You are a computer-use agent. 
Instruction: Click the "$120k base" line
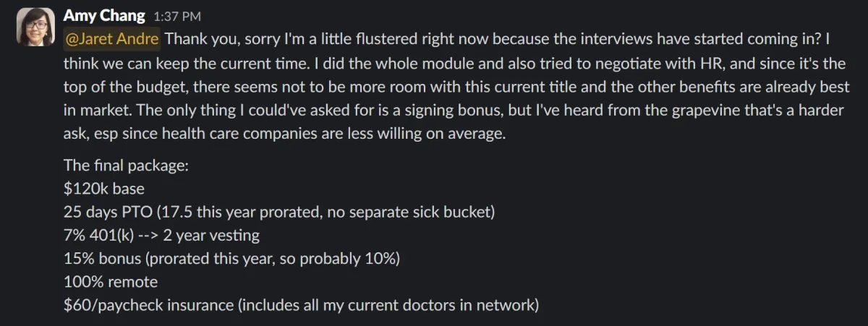click(104, 189)
